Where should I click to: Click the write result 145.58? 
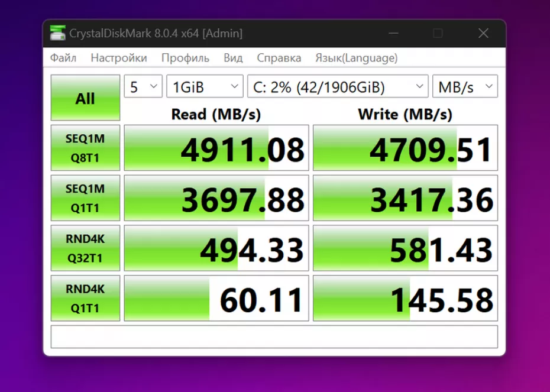406,299
